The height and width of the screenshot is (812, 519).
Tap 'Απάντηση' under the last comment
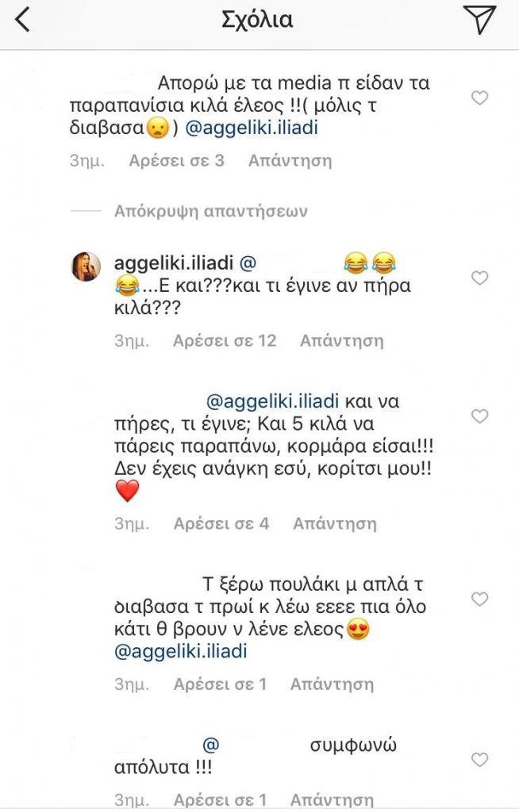332,798
